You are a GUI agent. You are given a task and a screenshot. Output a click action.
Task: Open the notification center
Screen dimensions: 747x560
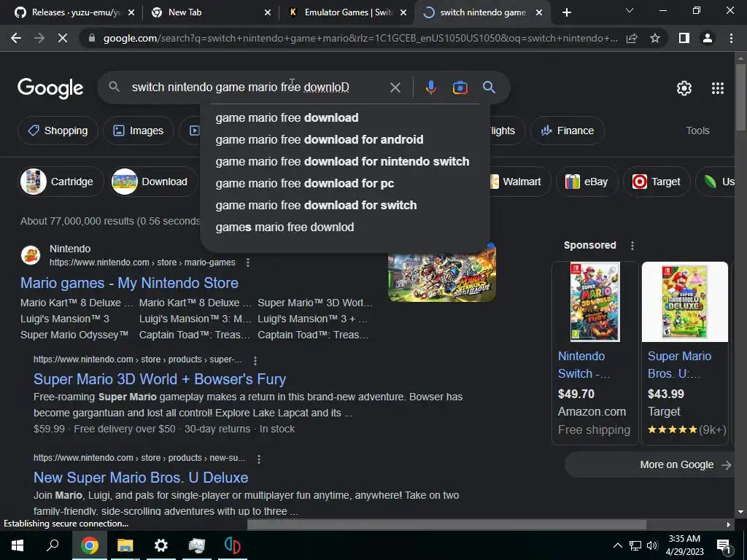pyautogui.click(x=724, y=545)
